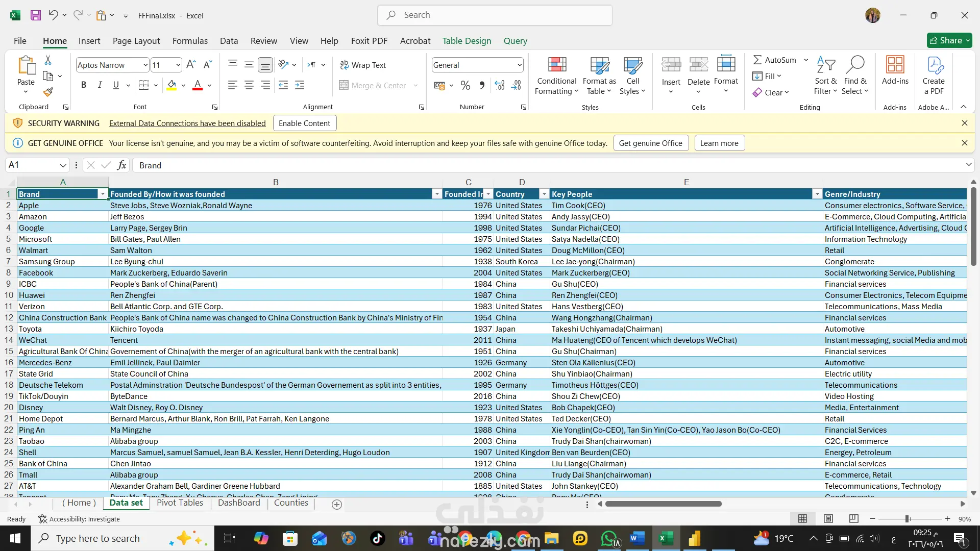The width and height of the screenshot is (980, 551).
Task: Apply the yellow Fill Color swatch
Action: [171, 85]
